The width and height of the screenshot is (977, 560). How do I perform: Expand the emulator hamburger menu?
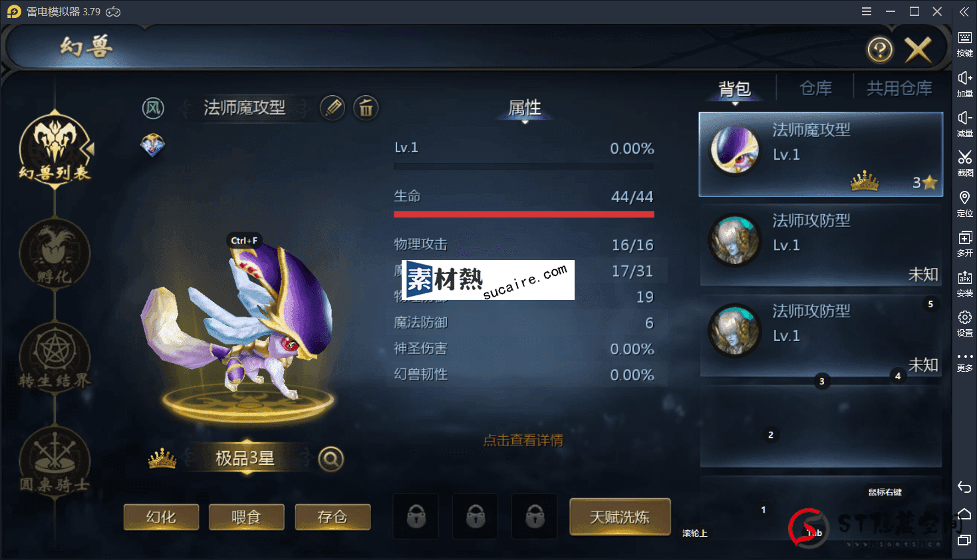(x=867, y=11)
